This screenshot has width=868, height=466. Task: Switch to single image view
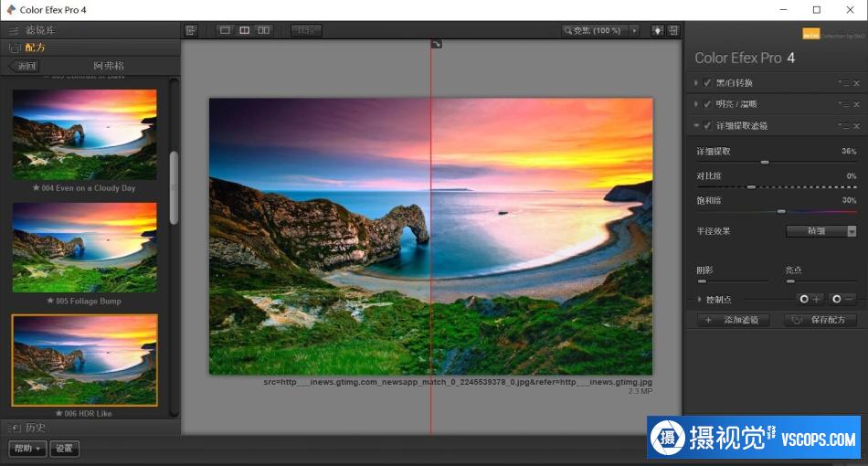point(225,30)
